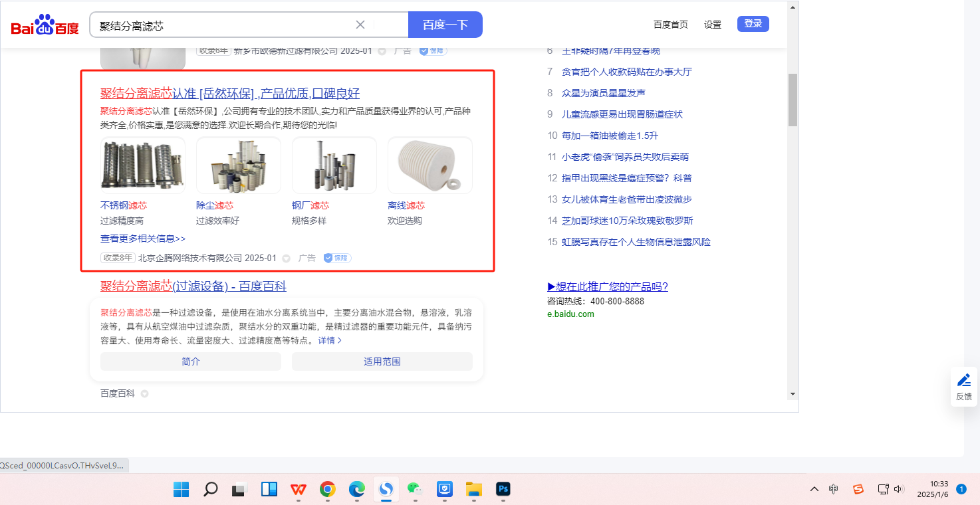
Task: Click the white 离线滤芯 product image
Action: coord(430,165)
